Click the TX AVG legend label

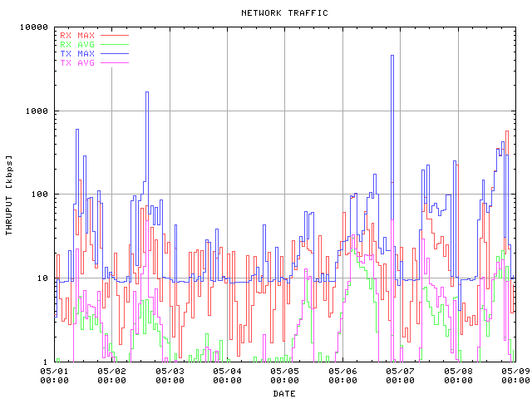click(77, 63)
